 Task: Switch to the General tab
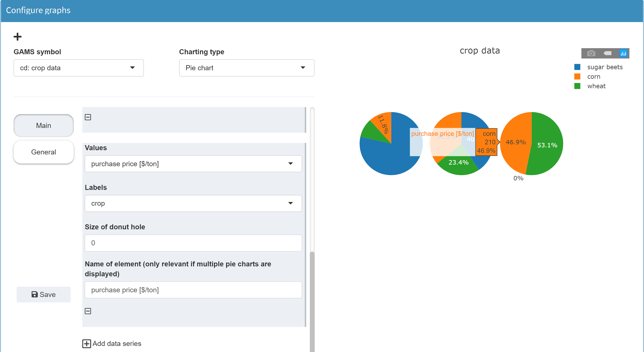click(44, 152)
